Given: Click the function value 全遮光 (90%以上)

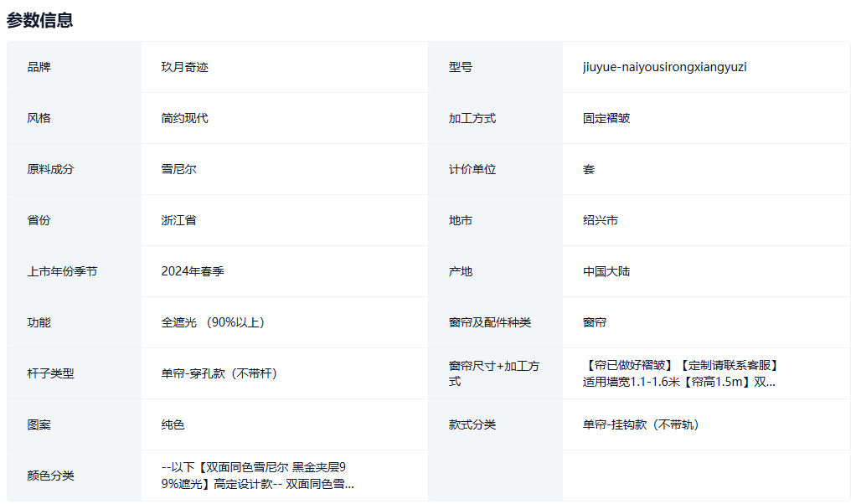Looking at the screenshot, I should click(x=214, y=322).
